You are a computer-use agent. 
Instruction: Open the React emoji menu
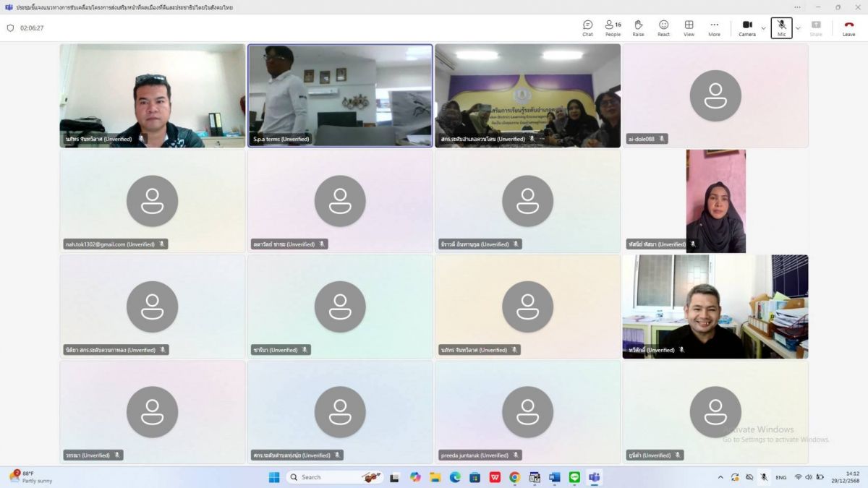663,27
